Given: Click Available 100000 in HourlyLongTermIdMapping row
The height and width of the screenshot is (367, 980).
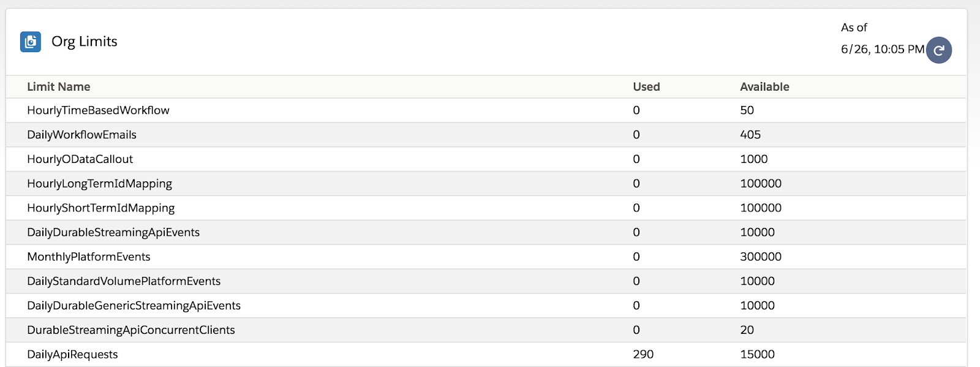Looking at the screenshot, I should (761, 184).
